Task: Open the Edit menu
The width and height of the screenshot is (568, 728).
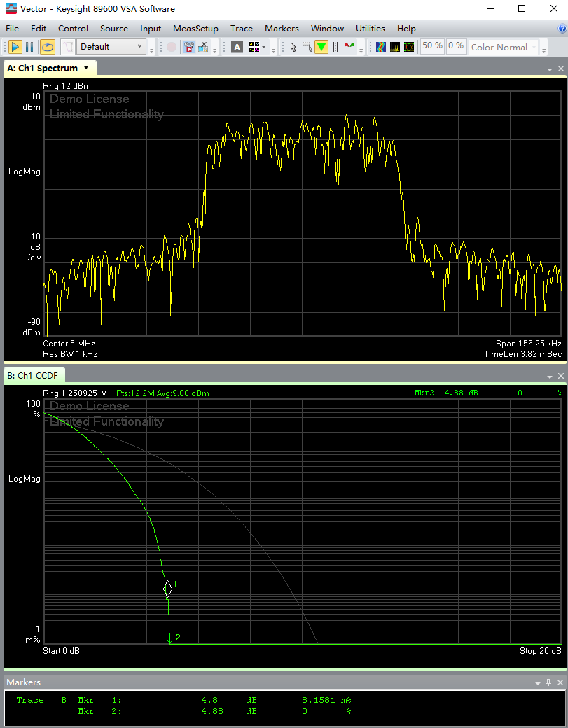Action: pyautogui.click(x=39, y=28)
